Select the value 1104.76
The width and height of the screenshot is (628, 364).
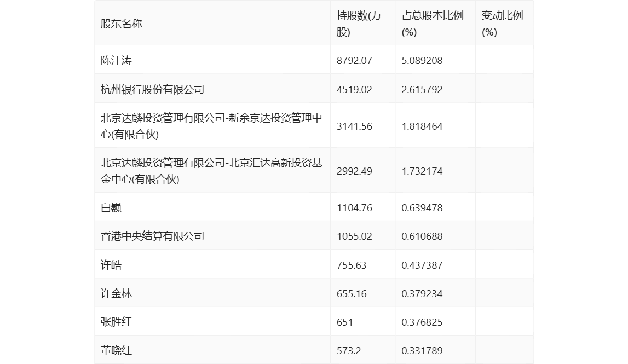pos(354,208)
